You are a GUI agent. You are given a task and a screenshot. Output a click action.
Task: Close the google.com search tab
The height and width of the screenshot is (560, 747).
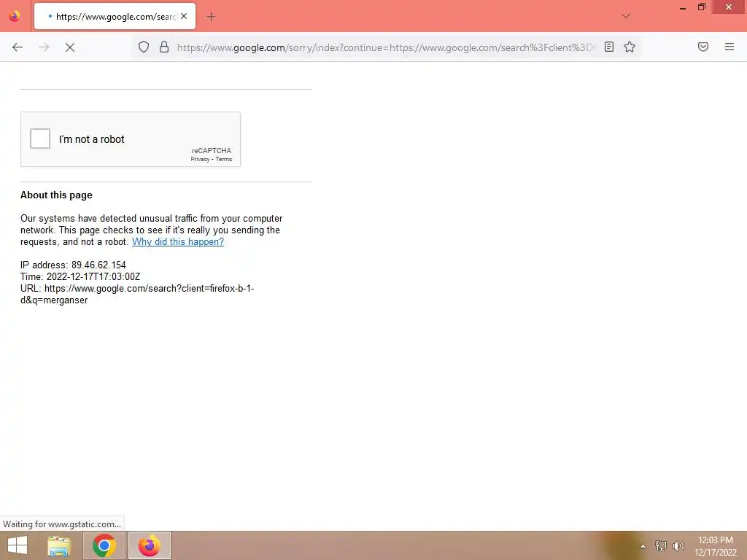pyautogui.click(x=184, y=16)
